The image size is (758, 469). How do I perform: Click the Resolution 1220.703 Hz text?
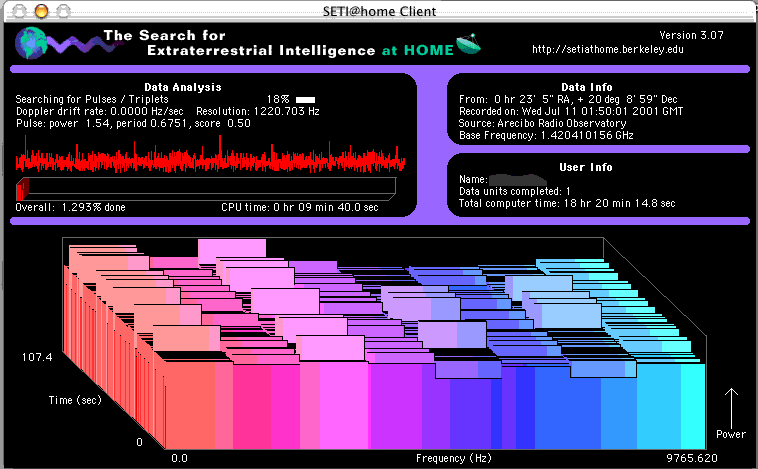click(x=258, y=111)
